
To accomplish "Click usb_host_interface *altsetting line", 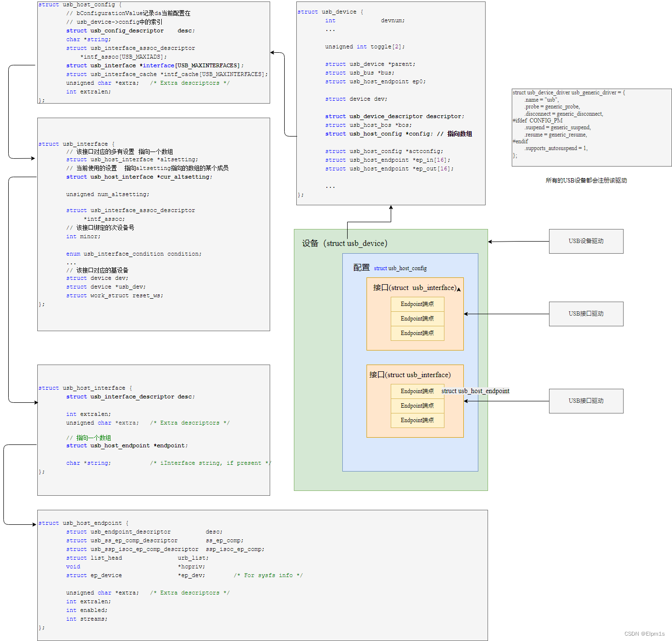I will [132, 159].
